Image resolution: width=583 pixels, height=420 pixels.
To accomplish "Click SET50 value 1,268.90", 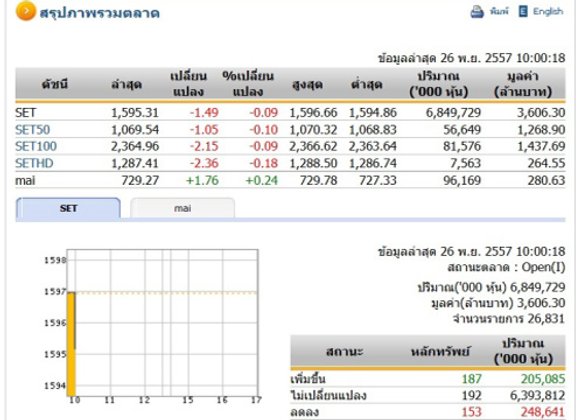I will pos(541,130).
